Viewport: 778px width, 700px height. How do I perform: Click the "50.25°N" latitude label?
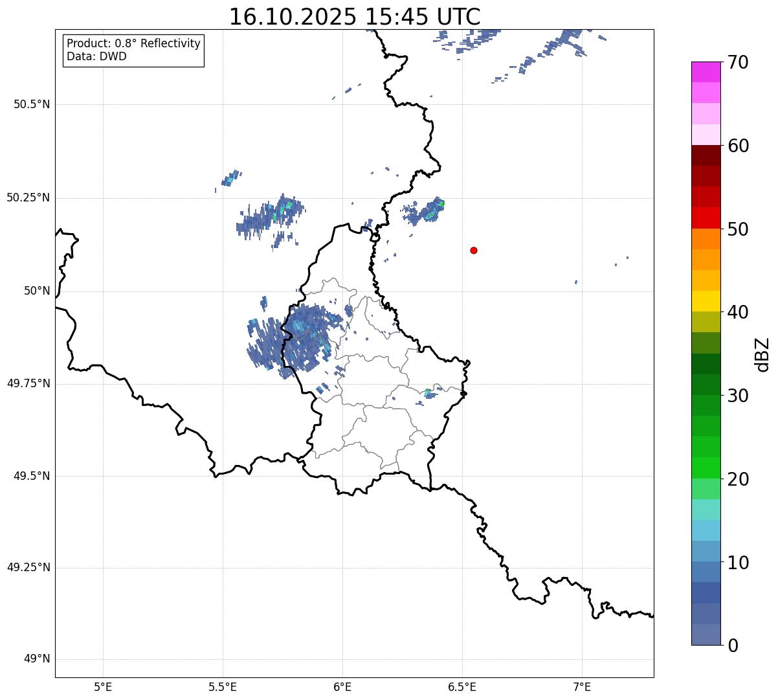[28, 198]
